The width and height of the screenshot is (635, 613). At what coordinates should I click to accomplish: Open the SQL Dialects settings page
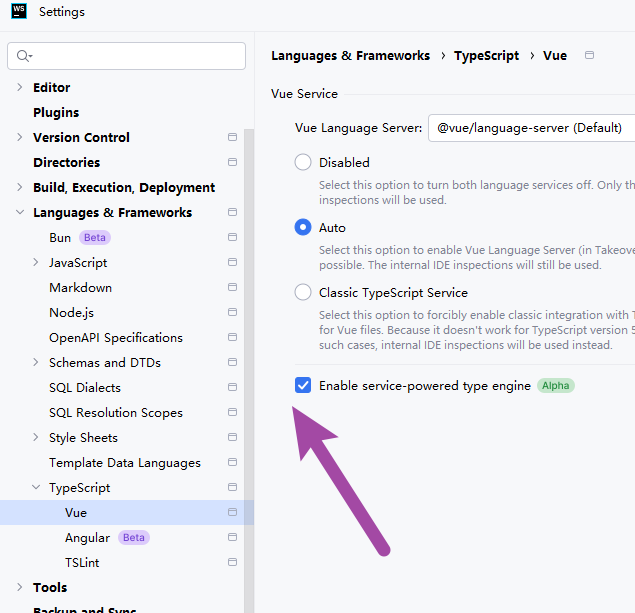85,387
